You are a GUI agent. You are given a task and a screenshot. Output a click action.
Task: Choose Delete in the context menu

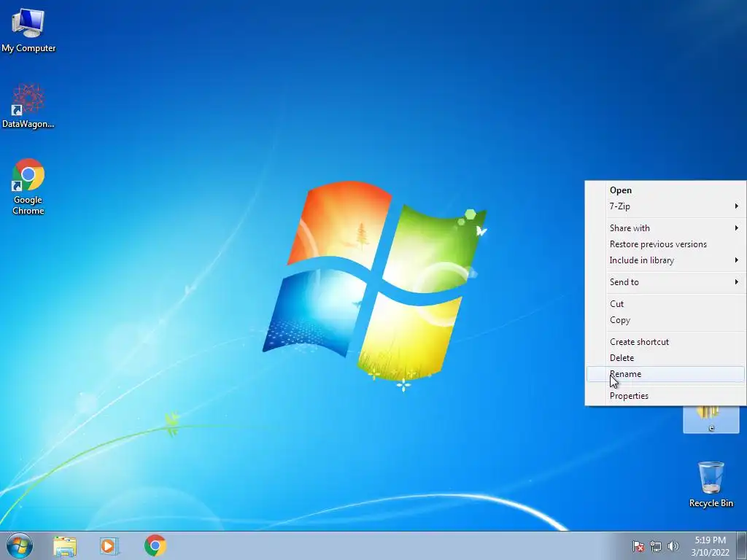(665, 358)
